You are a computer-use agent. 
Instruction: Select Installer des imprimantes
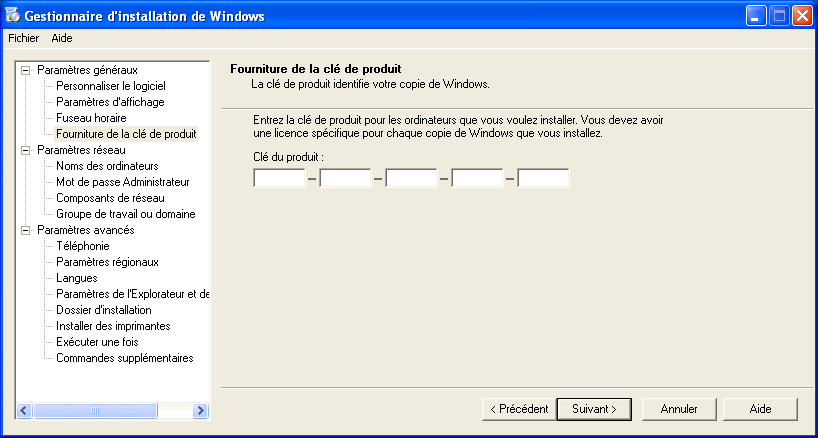pyautogui.click(x=113, y=326)
